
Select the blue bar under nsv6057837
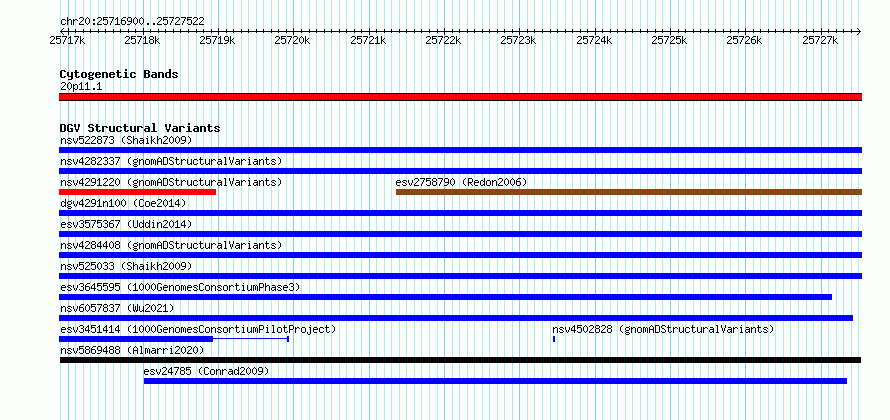(456, 318)
